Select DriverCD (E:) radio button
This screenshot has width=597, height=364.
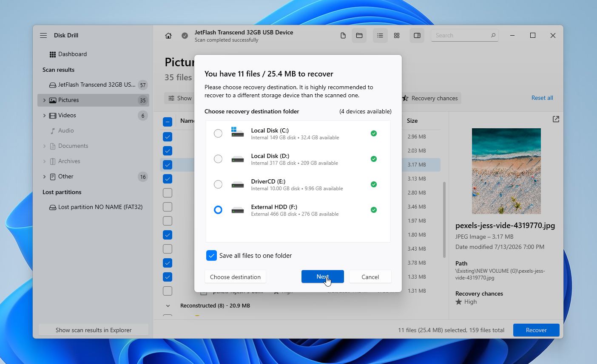tap(218, 184)
